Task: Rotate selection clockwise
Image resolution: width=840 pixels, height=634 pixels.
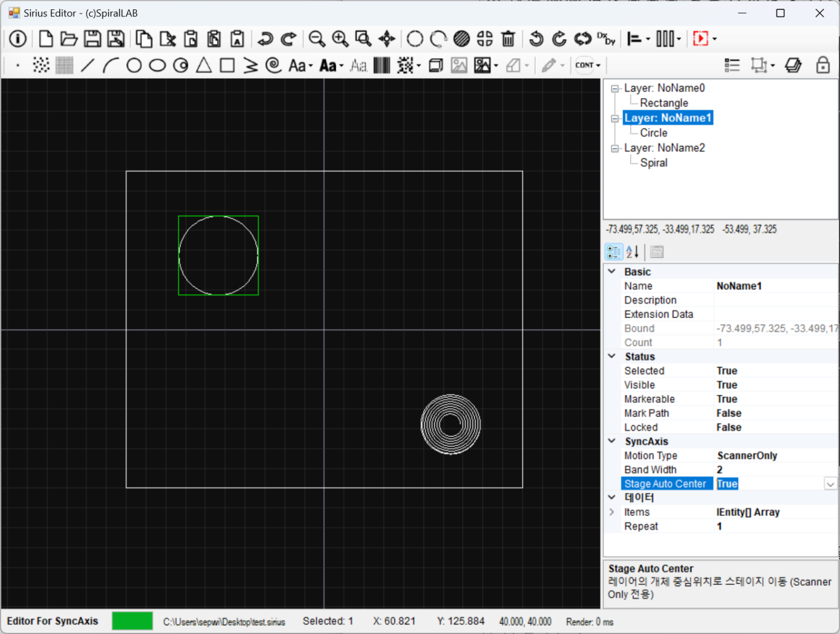Action: pyautogui.click(x=559, y=39)
